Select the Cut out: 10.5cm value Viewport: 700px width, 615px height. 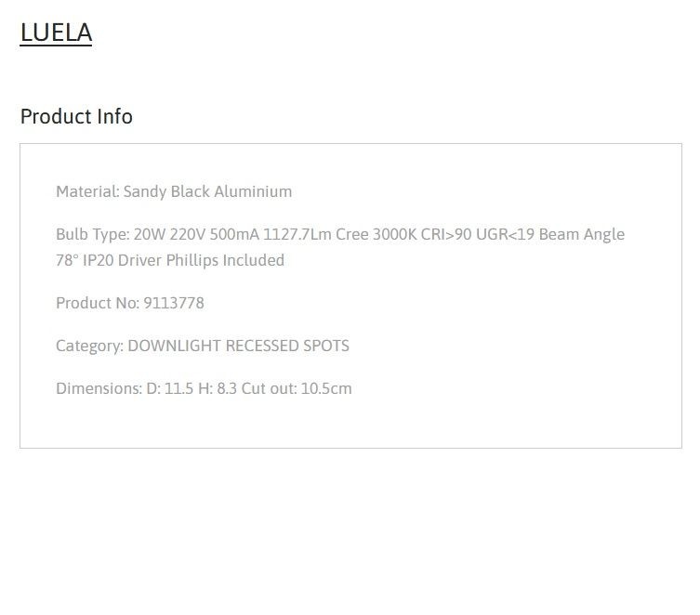click(297, 388)
